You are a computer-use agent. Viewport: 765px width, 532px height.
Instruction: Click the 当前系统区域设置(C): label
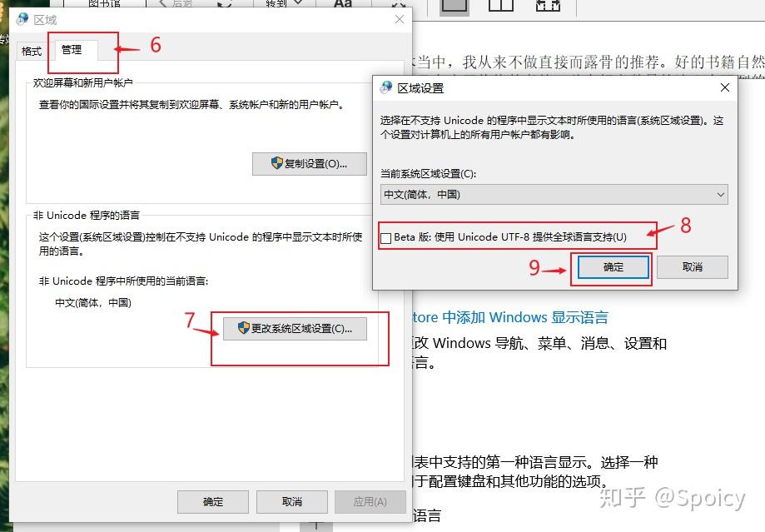429,174
